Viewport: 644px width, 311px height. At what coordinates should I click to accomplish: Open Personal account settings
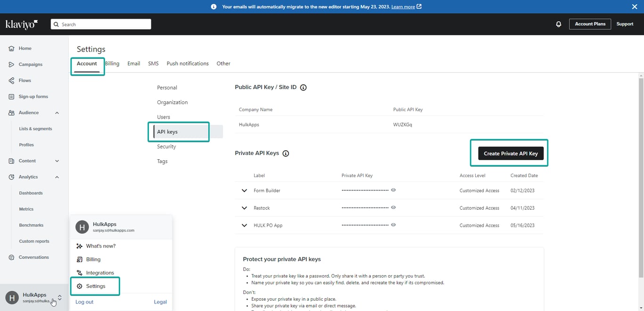[x=167, y=88]
